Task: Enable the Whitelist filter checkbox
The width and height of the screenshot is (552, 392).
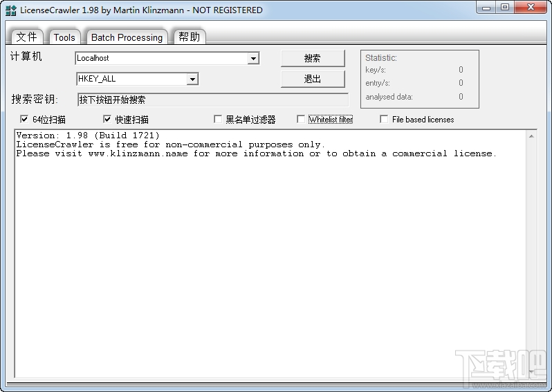Action: pos(301,120)
